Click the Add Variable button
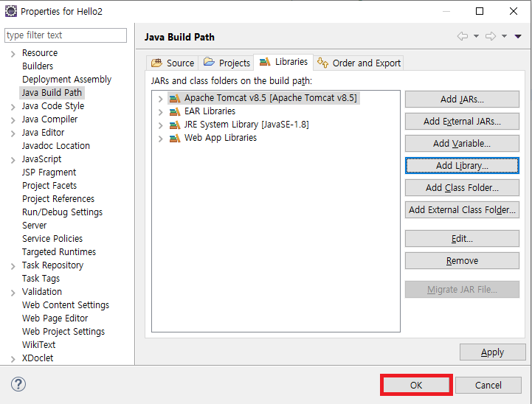Image resolution: width=532 pixels, height=404 pixels. pyautogui.click(x=462, y=143)
